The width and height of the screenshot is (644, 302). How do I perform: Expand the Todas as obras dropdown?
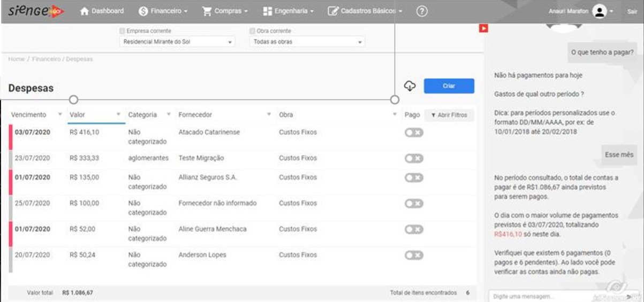tap(308, 42)
